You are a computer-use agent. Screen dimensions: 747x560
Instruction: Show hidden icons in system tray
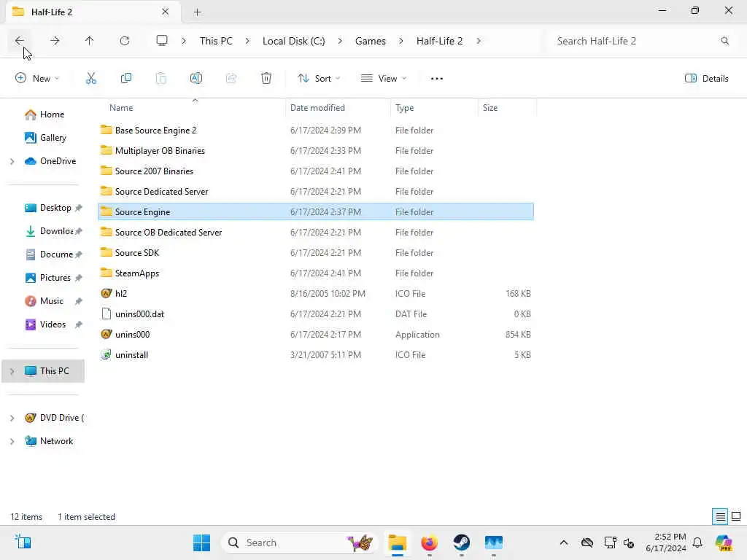(564, 542)
